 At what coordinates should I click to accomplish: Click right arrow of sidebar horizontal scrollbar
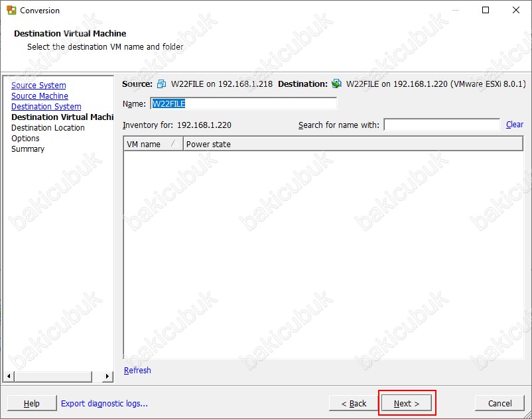107,376
